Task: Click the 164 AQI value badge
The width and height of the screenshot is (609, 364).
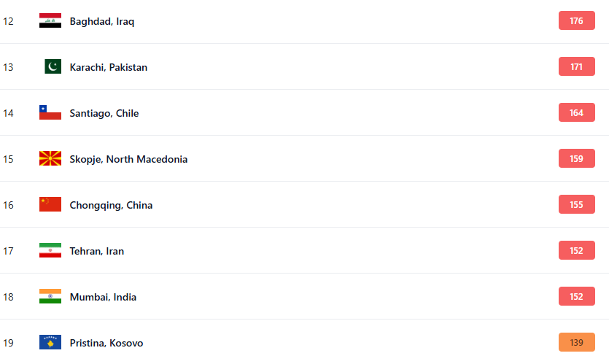Action: (576, 113)
